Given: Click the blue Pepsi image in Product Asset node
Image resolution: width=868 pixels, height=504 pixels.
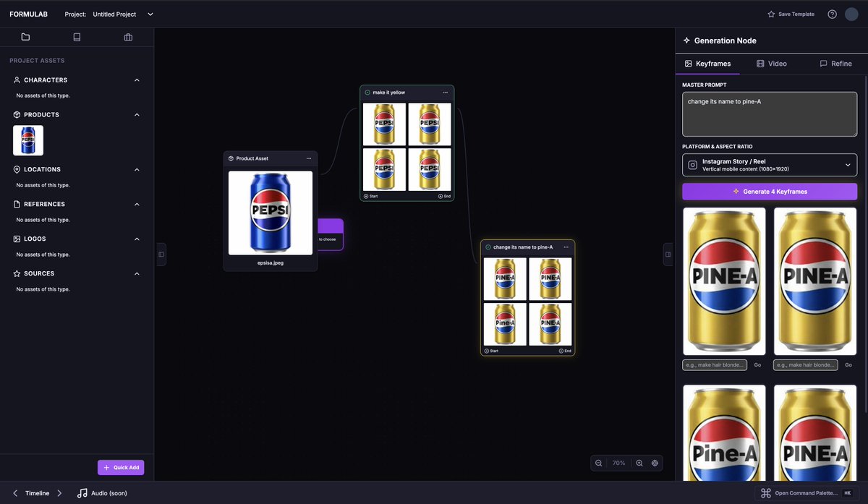Looking at the screenshot, I should [271, 213].
